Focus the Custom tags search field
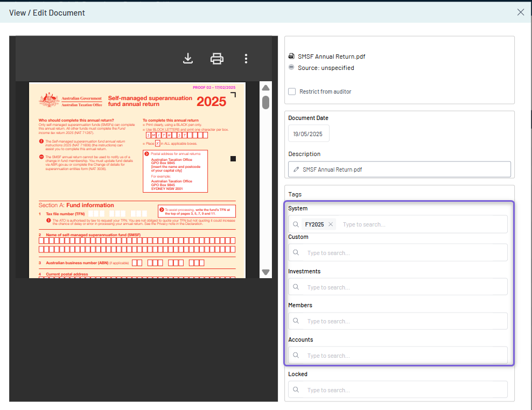 point(397,253)
